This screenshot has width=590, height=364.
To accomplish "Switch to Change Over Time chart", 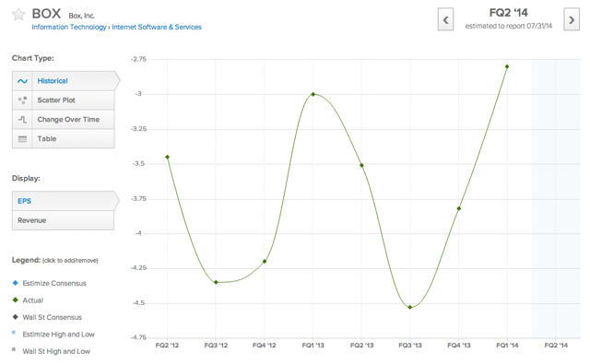I will point(64,120).
